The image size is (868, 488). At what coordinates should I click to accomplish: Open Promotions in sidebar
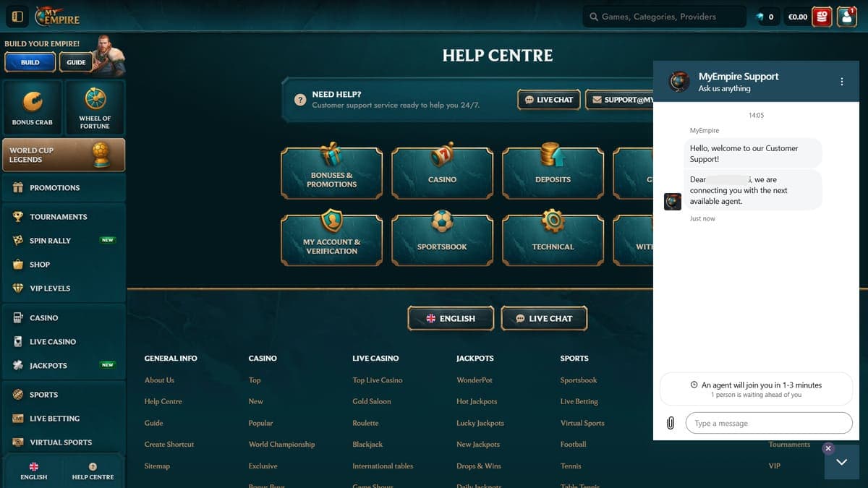point(64,187)
